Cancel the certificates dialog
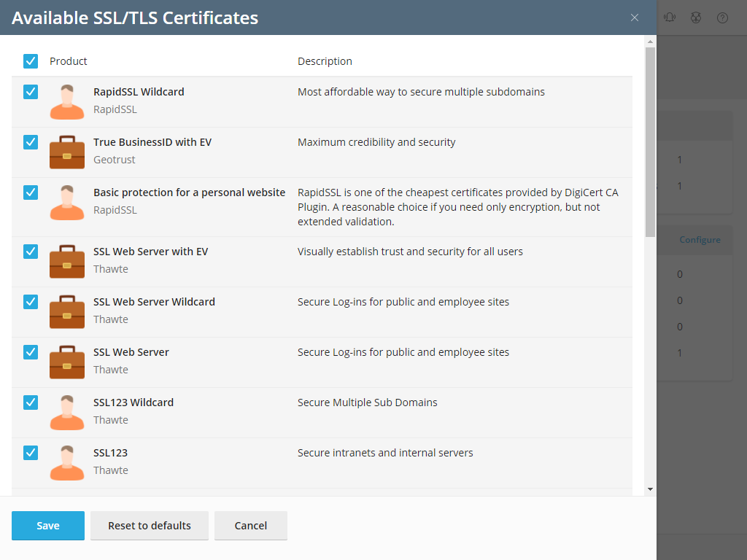 coord(250,525)
